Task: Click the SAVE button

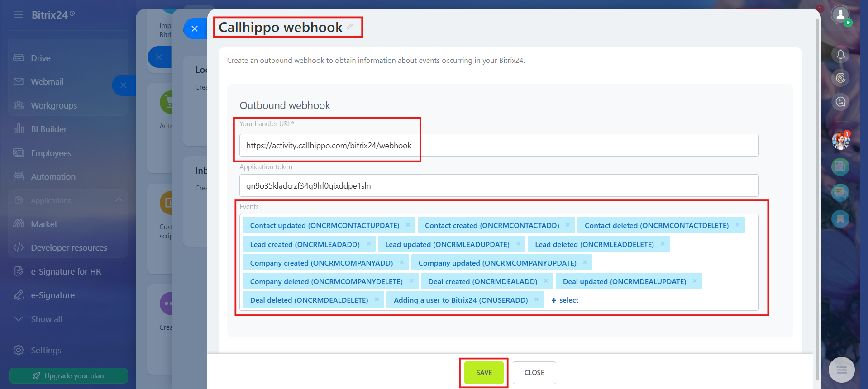Action: coord(484,373)
